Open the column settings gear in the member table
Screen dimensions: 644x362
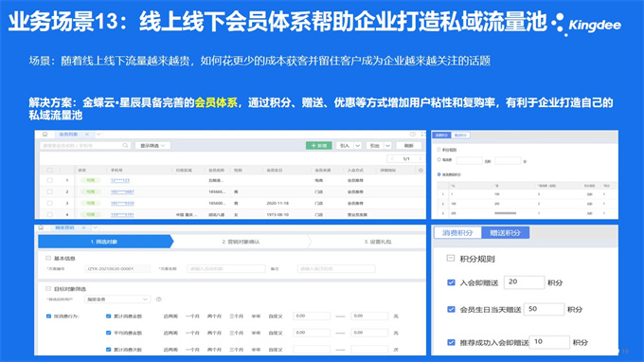(420, 171)
